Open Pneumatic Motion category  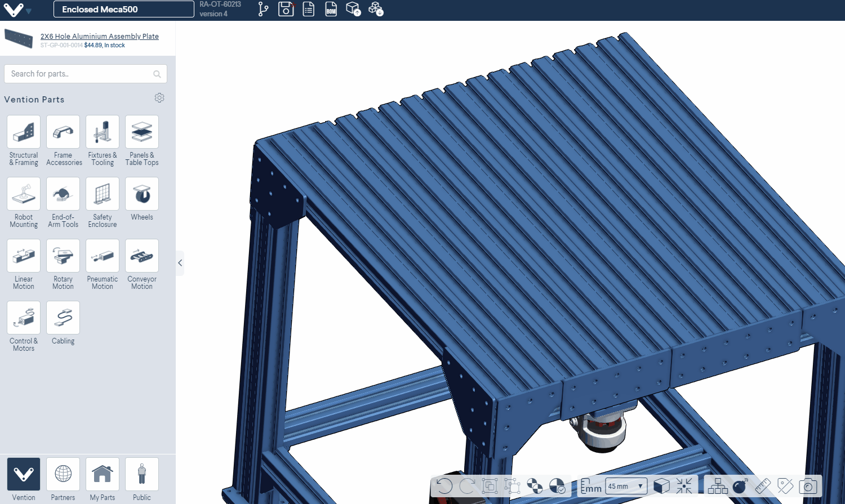(x=103, y=265)
